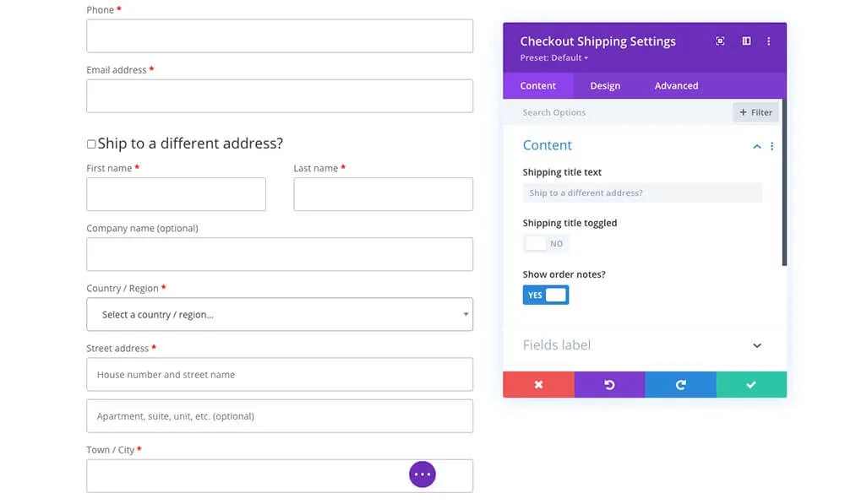845x504 pixels.
Task: Click the red discard changes X button
Action: (x=538, y=384)
